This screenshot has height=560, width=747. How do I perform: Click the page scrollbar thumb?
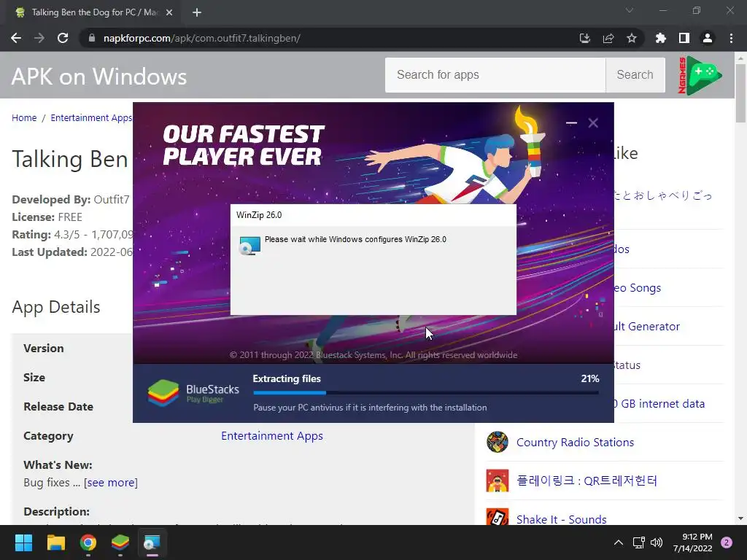pos(741,93)
